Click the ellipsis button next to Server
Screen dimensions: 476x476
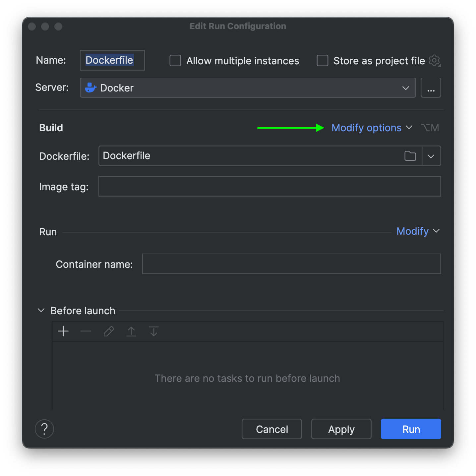tap(431, 88)
